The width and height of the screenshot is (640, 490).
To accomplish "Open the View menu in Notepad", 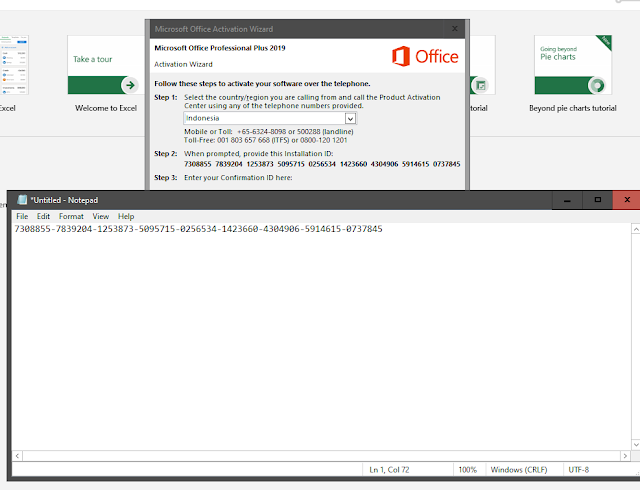I will (100, 216).
